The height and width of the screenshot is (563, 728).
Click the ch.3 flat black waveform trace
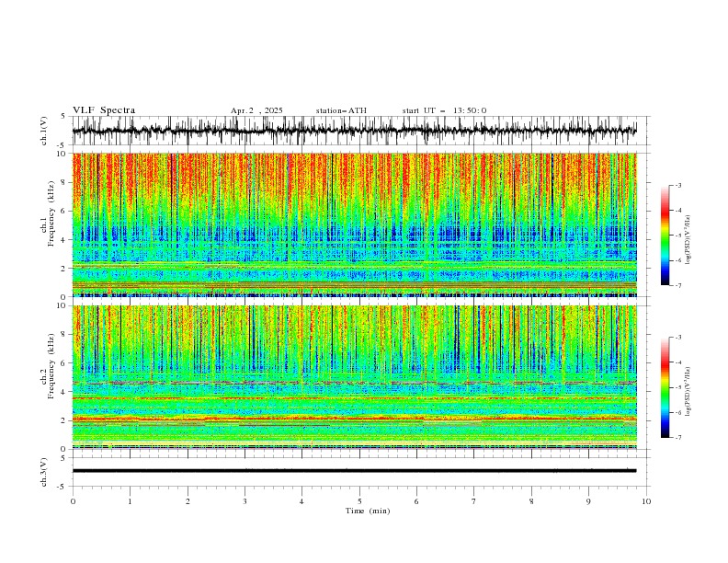[x=354, y=471]
